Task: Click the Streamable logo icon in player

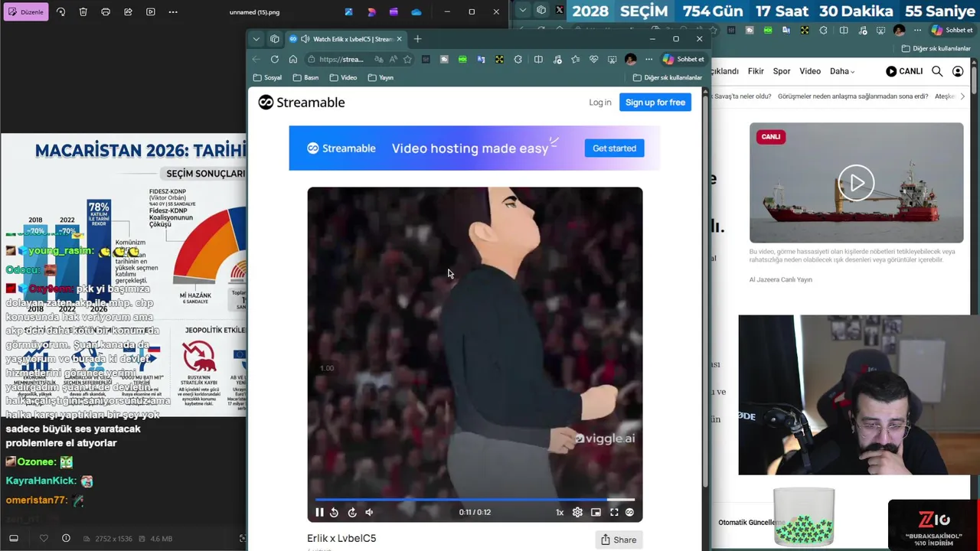Action: [x=630, y=513]
